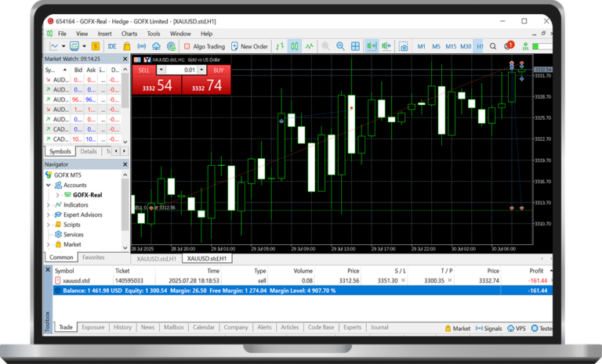Open the IDE MetaEditor button

(x=112, y=46)
